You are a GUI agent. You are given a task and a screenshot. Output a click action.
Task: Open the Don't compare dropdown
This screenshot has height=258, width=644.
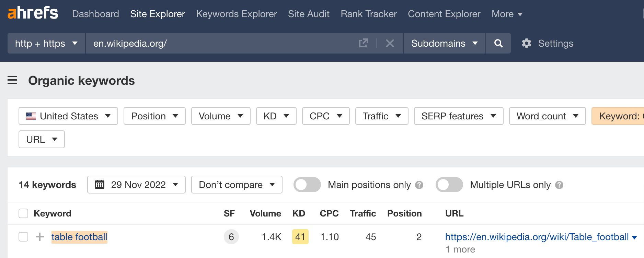coord(237,185)
